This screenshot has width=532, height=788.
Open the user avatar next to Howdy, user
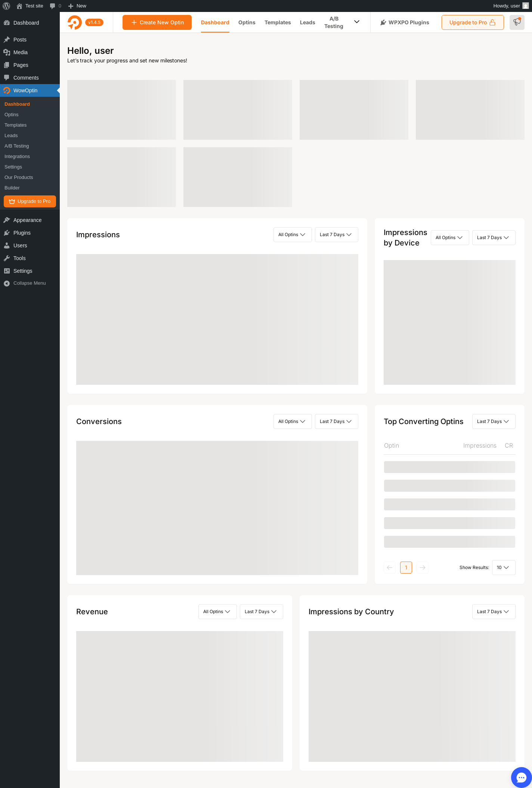(525, 6)
